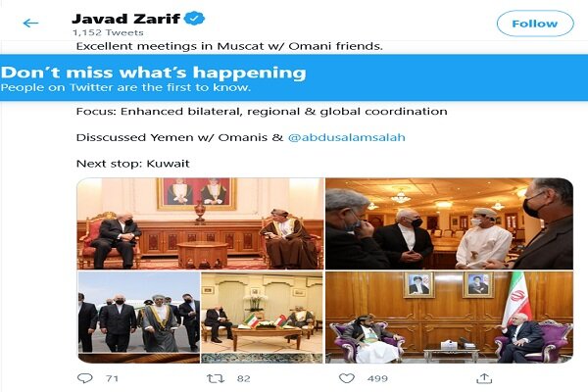The height and width of the screenshot is (392, 588).
Task: Click the 'Don't miss what's happening' banner
Action: pyautogui.click(x=294, y=77)
